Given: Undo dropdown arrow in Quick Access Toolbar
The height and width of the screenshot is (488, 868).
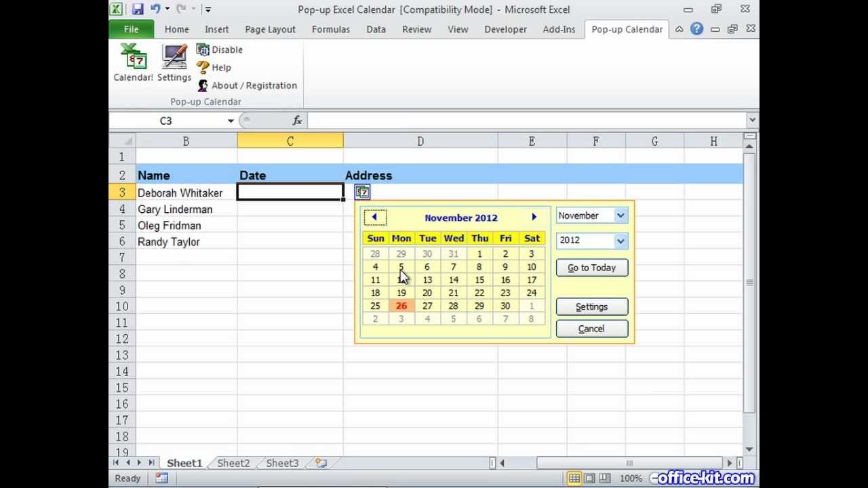Looking at the screenshot, I should coord(167,9).
